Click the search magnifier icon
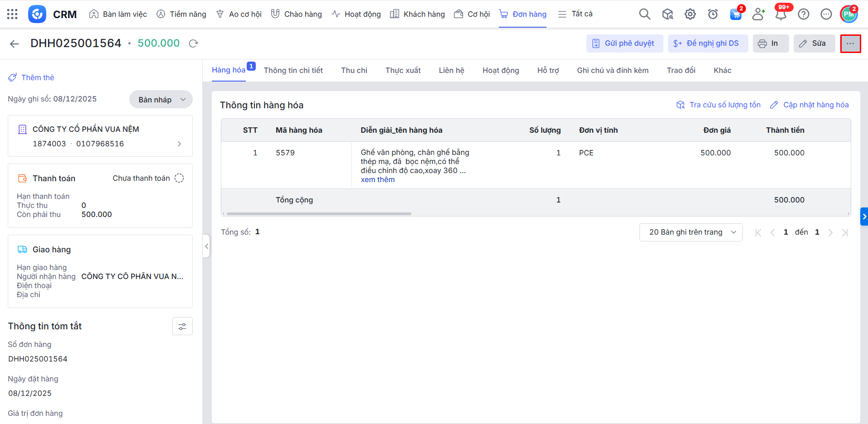Screen dimensions: 868x424 pos(644,14)
